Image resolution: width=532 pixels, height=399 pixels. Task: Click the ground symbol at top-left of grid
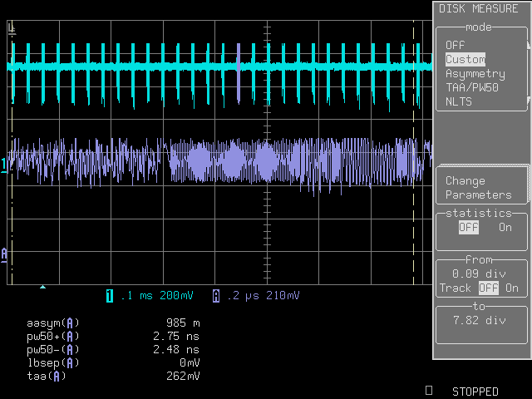pyautogui.click(x=12, y=29)
